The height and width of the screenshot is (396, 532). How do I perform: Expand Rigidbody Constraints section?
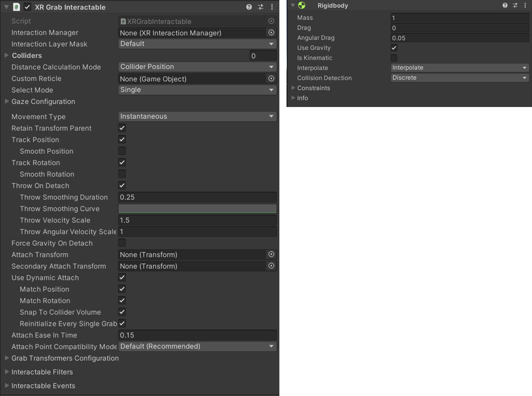(293, 88)
